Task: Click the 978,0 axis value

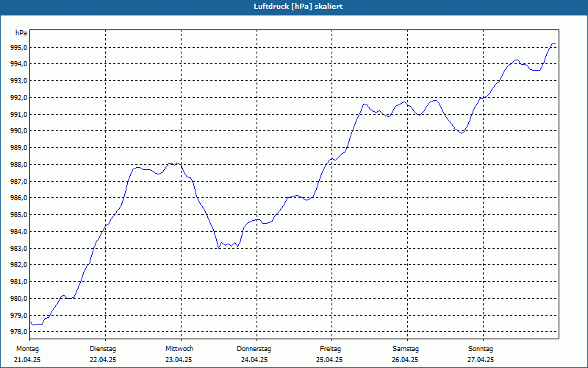Action: click(x=18, y=332)
